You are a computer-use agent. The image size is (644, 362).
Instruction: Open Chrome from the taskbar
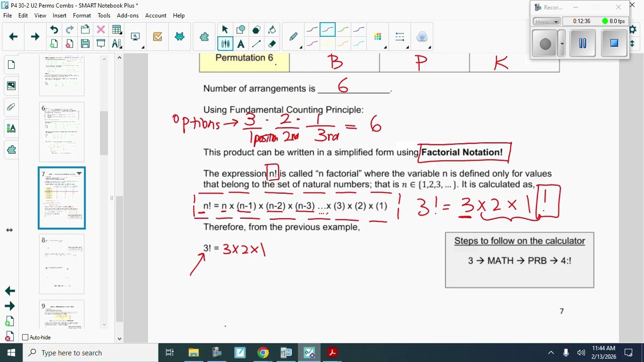pyautogui.click(x=263, y=353)
